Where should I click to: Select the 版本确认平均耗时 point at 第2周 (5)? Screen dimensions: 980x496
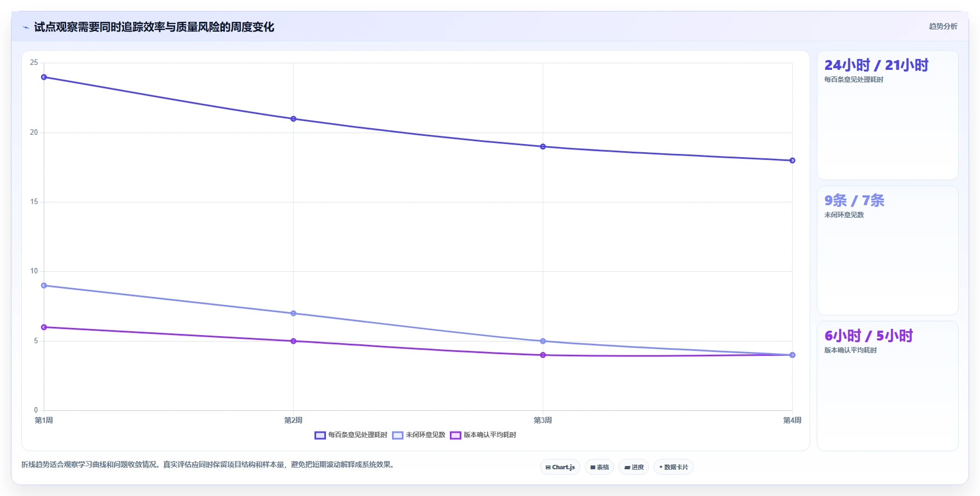[293, 341]
